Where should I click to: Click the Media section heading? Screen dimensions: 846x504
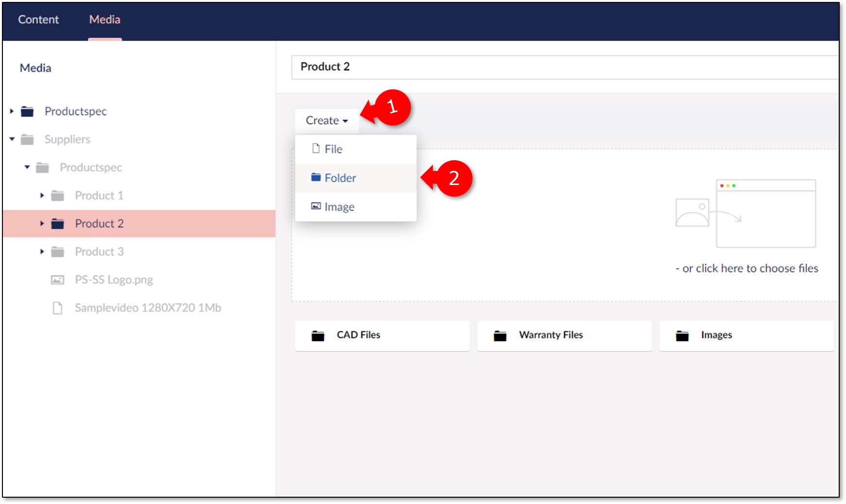(35, 68)
